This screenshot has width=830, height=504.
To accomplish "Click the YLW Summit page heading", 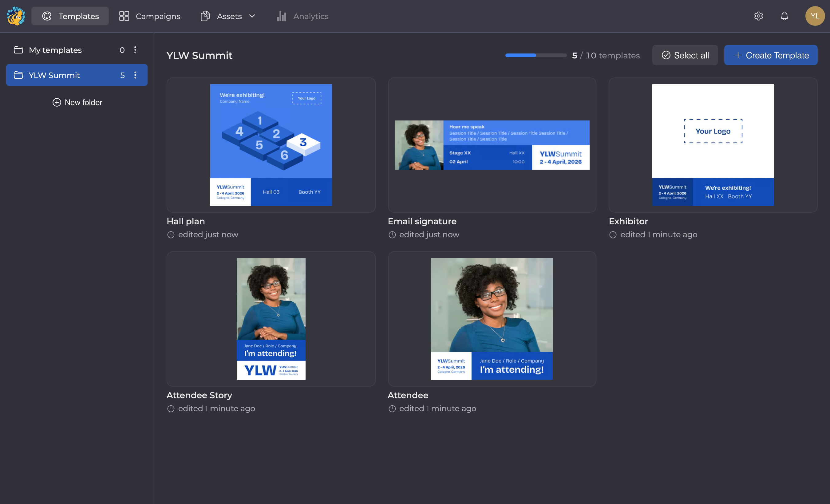I will click(200, 55).
